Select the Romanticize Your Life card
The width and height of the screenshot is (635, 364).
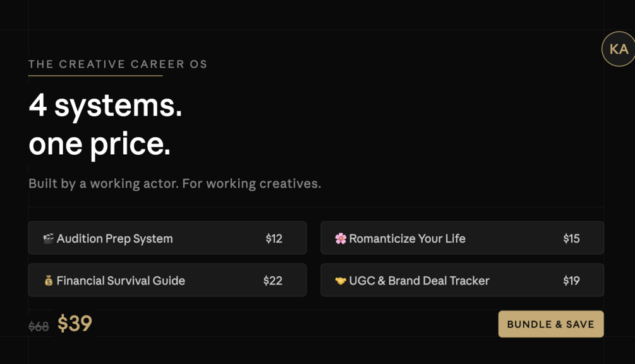point(462,238)
